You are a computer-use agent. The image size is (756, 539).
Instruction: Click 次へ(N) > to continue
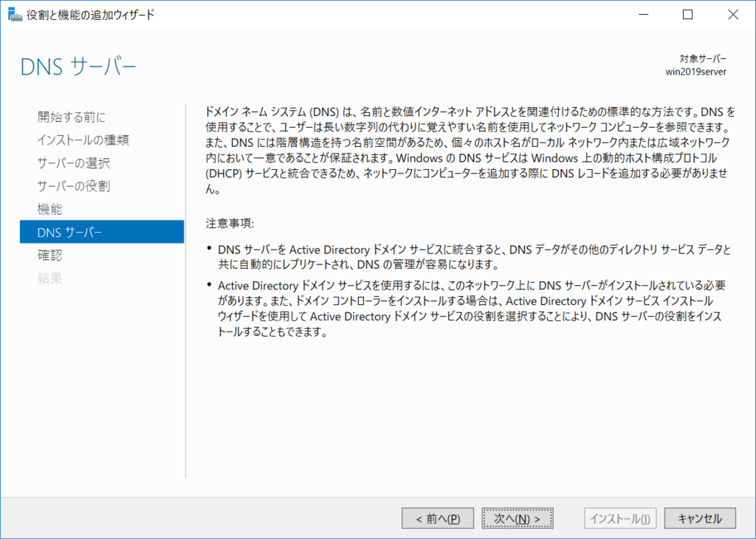[x=518, y=518]
